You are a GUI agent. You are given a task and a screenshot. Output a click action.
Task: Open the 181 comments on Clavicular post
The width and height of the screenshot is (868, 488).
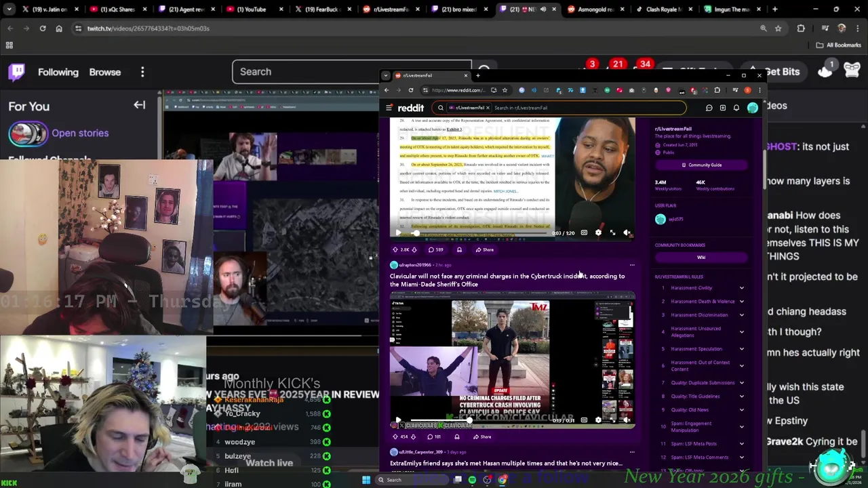[433, 436]
